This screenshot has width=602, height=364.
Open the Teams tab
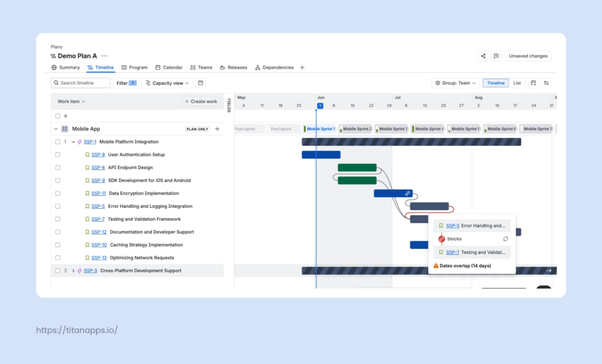201,68
